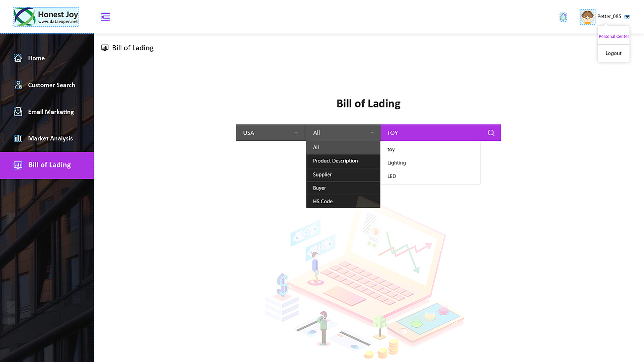Select the Lighting suggestion
This screenshot has height=362, width=644.
pyautogui.click(x=396, y=163)
